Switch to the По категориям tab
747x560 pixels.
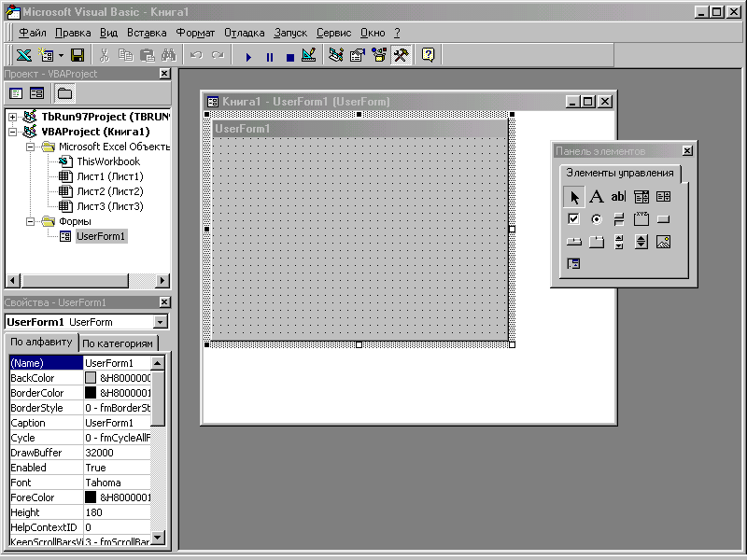(x=118, y=343)
